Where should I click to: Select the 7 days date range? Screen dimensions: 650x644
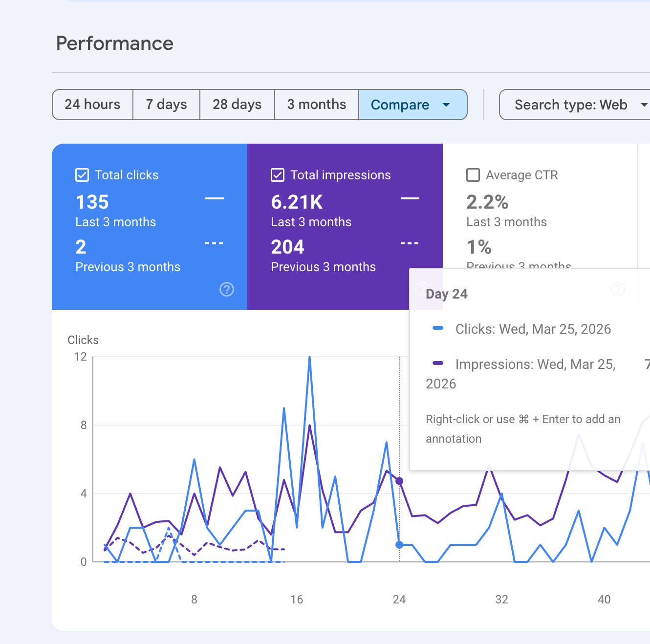tap(166, 105)
